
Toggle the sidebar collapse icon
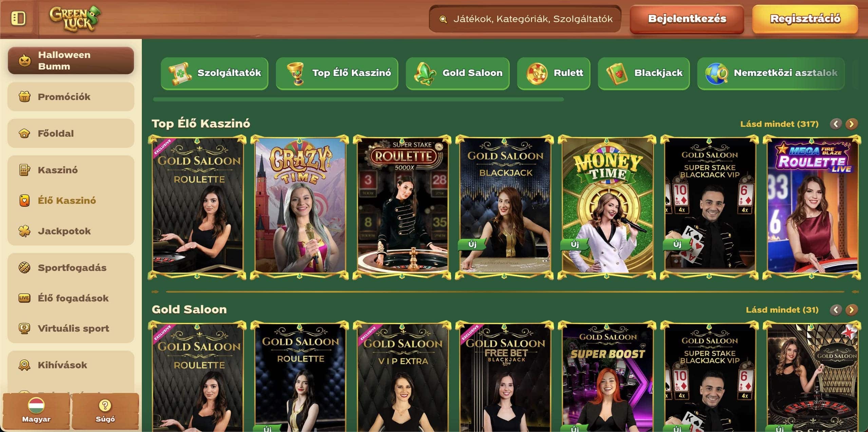tap(18, 18)
